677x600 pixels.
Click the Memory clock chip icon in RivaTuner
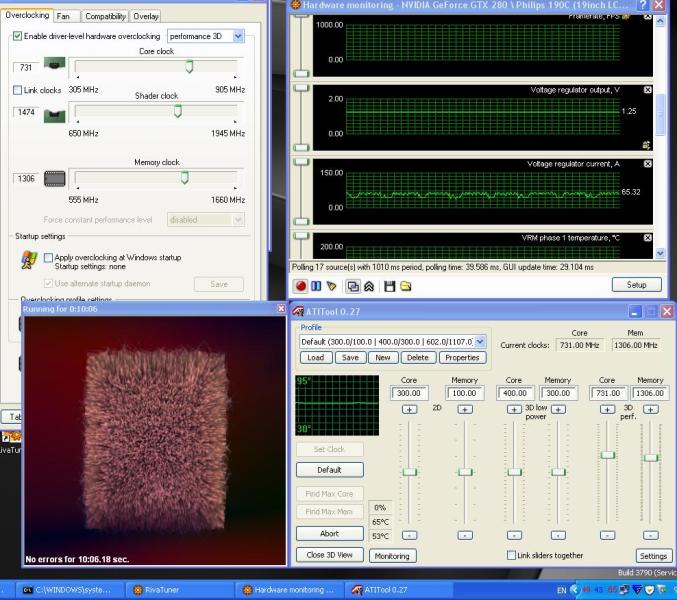pos(54,178)
